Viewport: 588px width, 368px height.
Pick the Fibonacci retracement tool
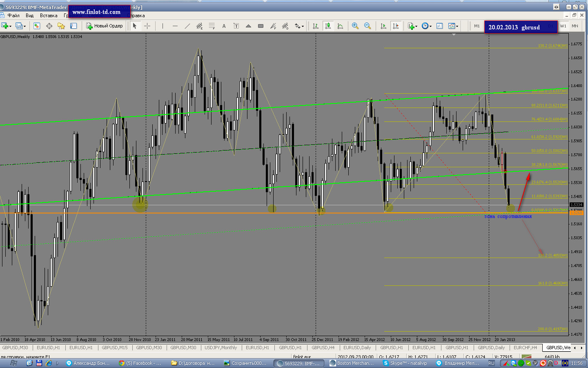click(x=212, y=26)
